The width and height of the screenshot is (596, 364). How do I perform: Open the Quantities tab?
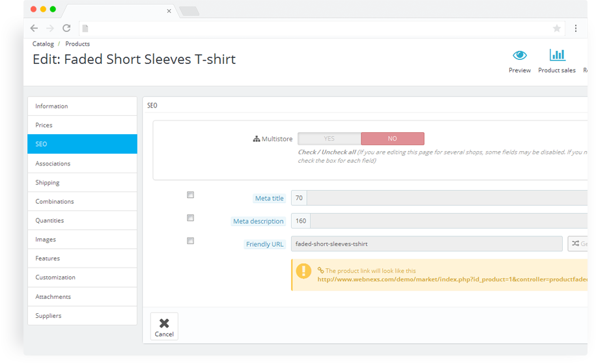[x=82, y=220]
